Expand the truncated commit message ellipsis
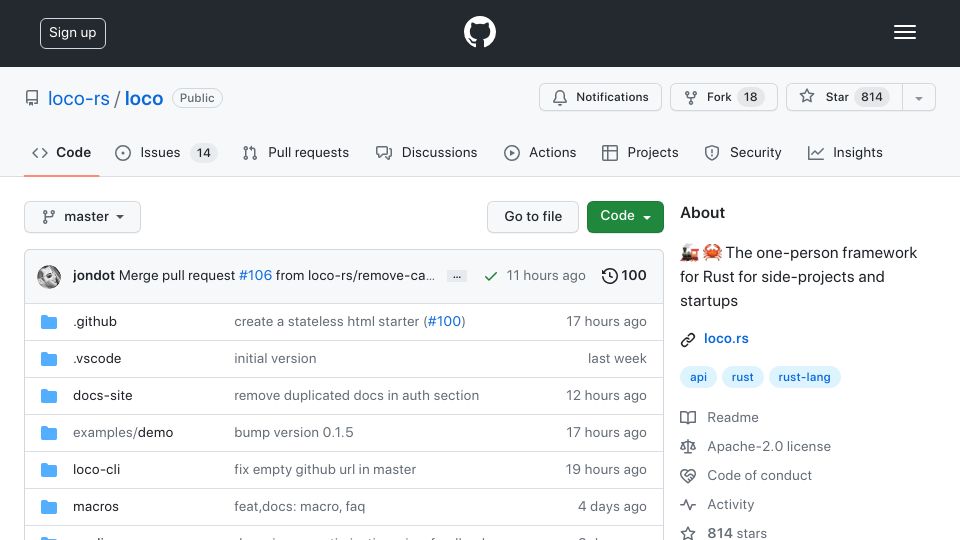Viewport: 960px width, 540px height. 457,276
